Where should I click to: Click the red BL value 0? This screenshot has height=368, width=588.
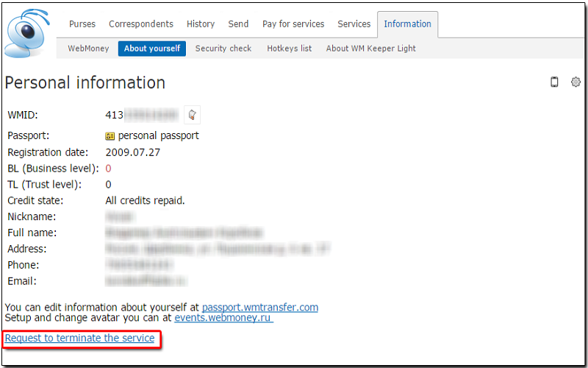click(108, 169)
